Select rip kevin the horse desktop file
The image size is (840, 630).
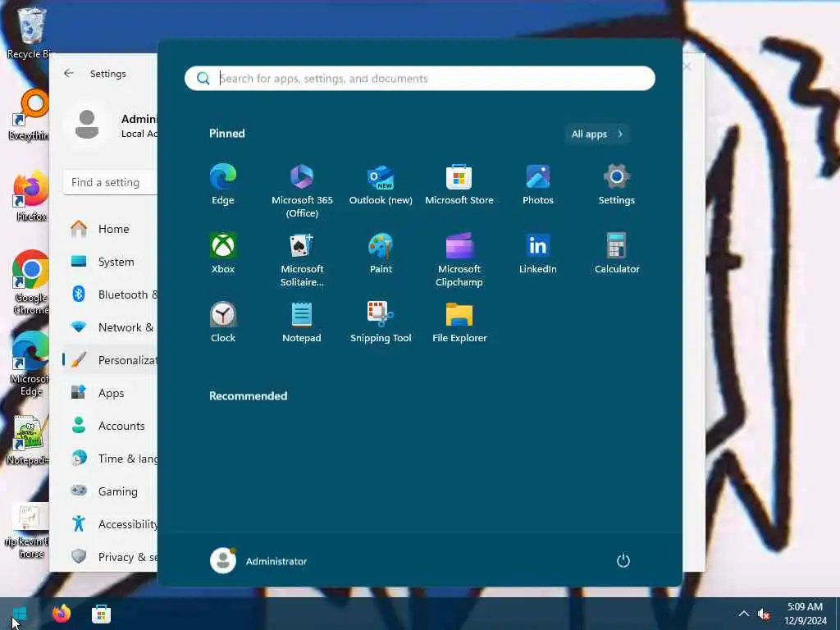click(x=28, y=531)
